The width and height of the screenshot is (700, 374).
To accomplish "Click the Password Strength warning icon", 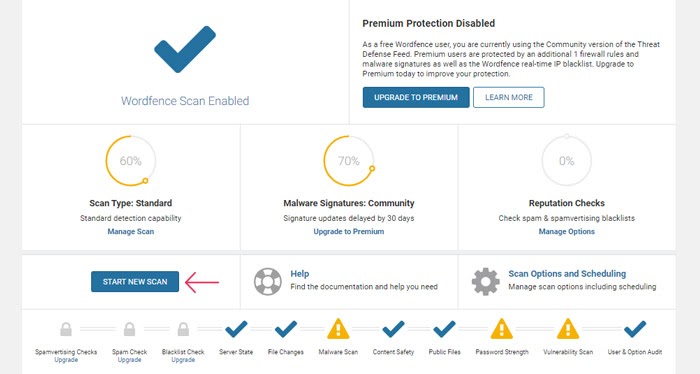I will click(502, 329).
